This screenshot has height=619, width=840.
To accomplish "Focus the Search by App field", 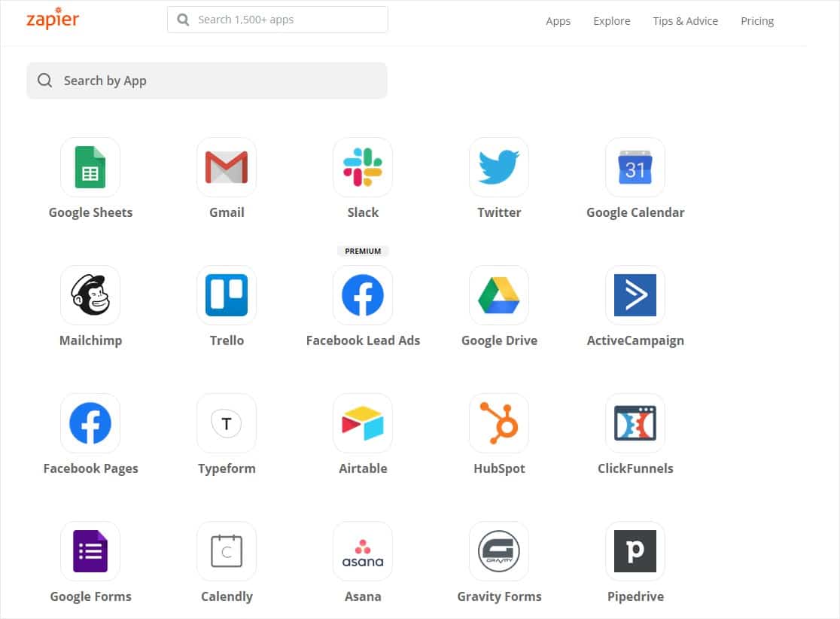I will coord(207,81).
